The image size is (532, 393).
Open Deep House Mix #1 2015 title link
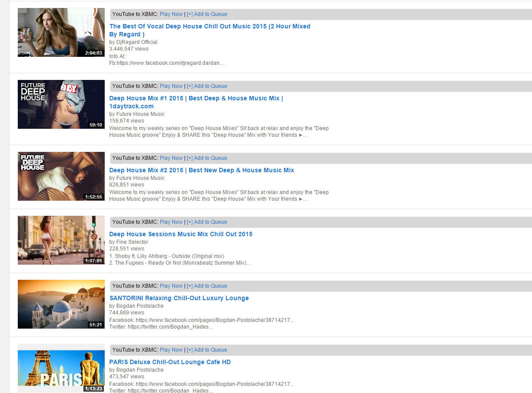tap(196, 102)
